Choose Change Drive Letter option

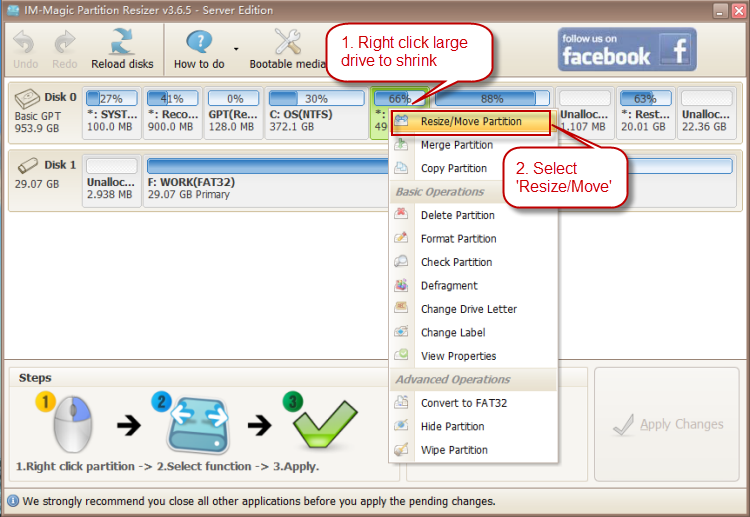click(x=468, y=309)
